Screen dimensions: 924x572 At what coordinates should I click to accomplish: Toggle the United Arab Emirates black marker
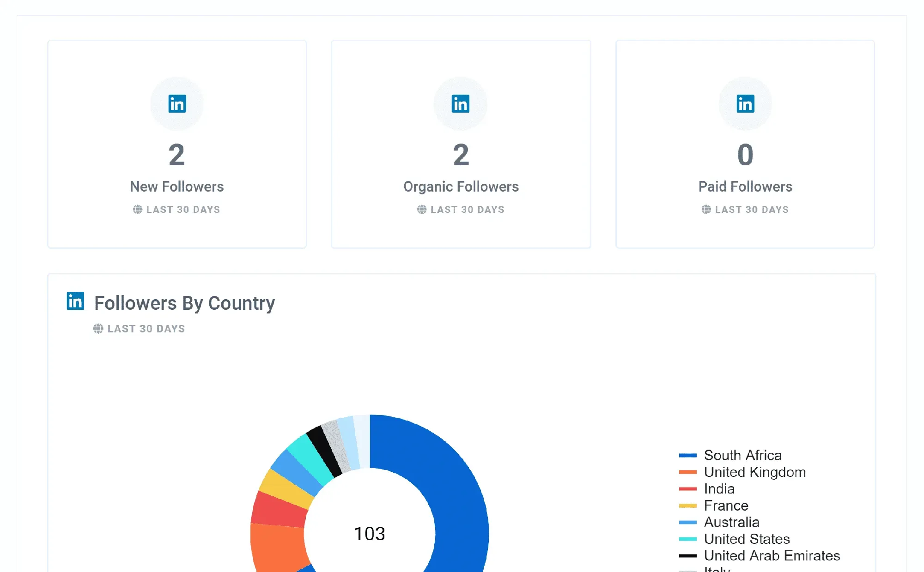[x=688, y=556]
